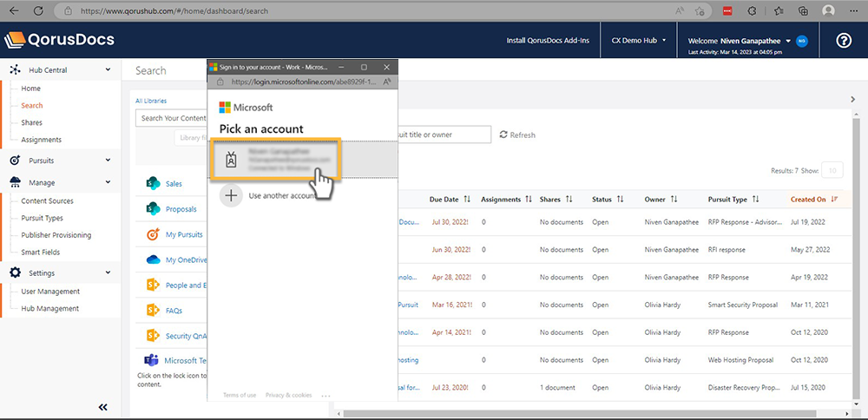Open Assignments in the sidebar
The height and width of the screenshot is (420, 868).
[x=41, y=140]
